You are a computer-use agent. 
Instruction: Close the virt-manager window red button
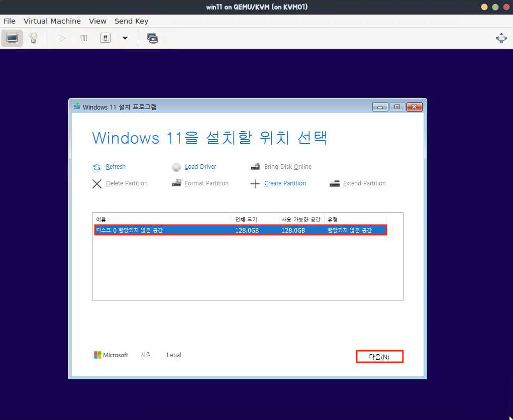(506, 7)
